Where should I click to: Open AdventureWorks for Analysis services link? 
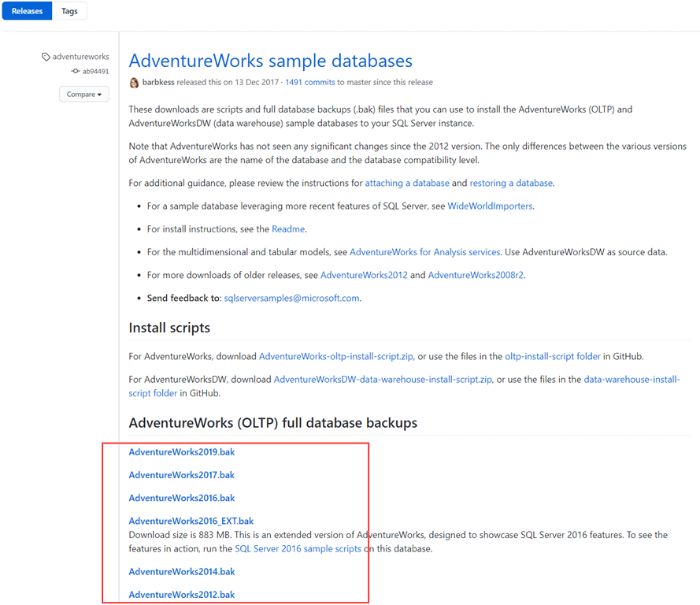pyautogui.click(x=424, y=252)
